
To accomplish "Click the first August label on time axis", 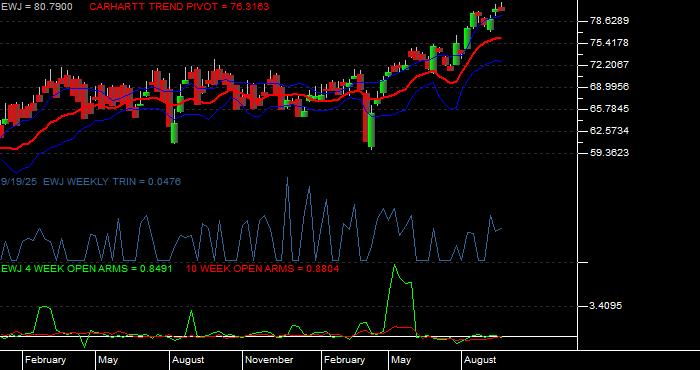I will click(x=188, y=360).
